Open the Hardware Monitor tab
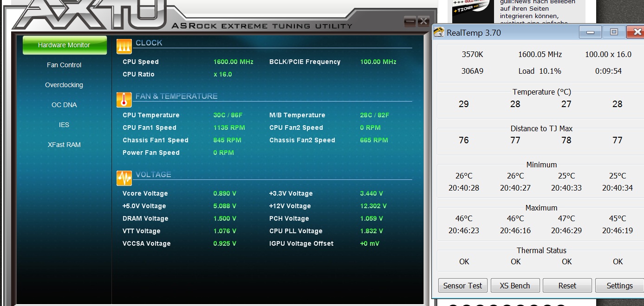Viewport: 644px width, 306px height. [x=65, y=45]
